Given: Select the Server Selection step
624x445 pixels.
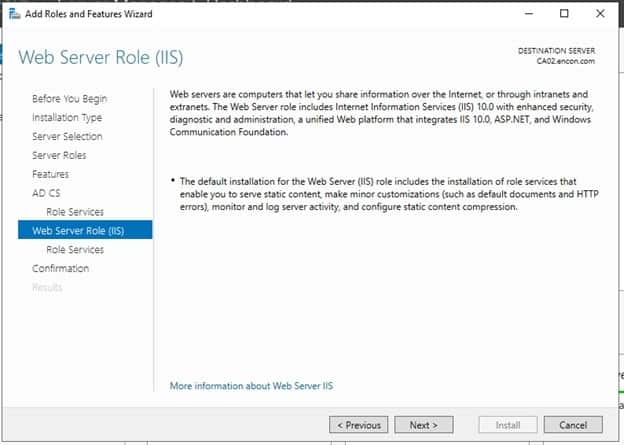Looking at the screenshot, I should [x=67, y=137].
